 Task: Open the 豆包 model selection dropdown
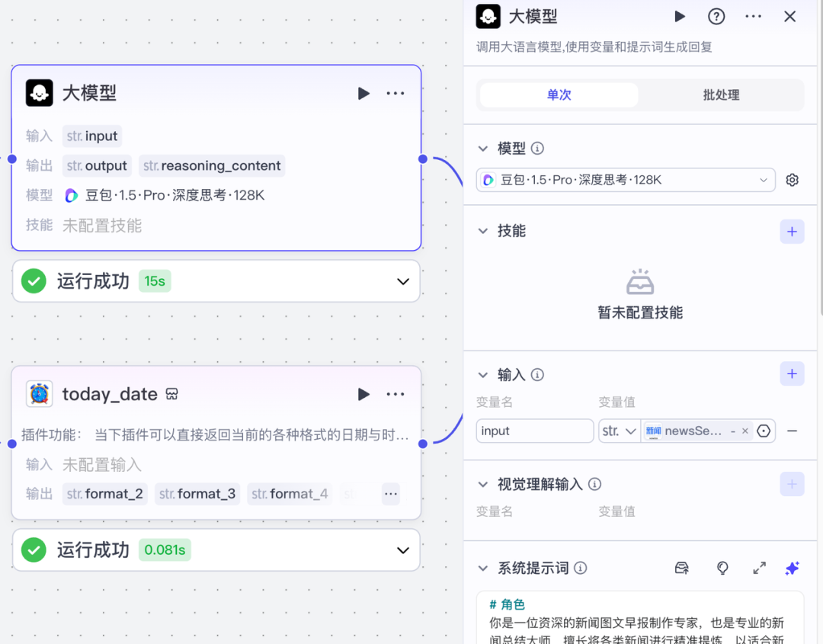(626, 180)
